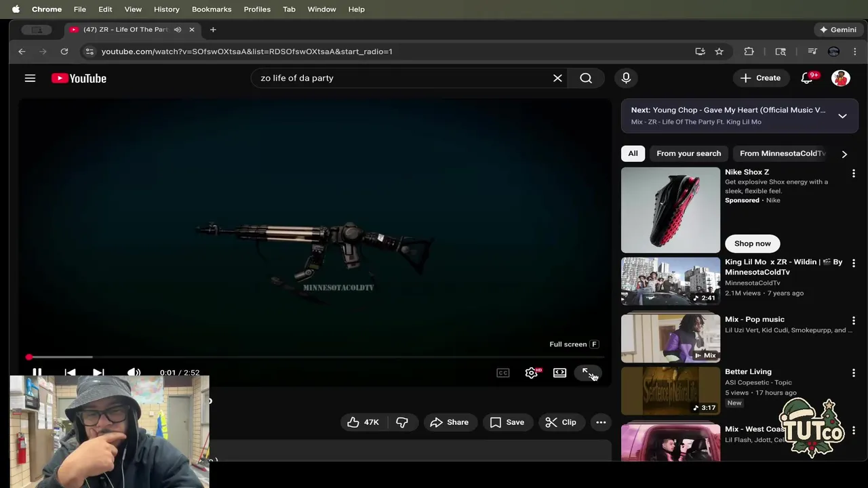Open the Profiles menu

click(257, 9)
